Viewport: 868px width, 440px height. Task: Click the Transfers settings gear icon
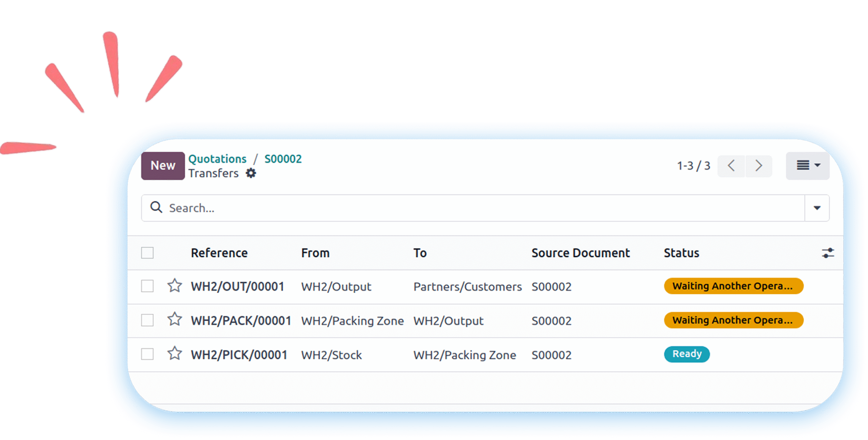coord(251,173)
